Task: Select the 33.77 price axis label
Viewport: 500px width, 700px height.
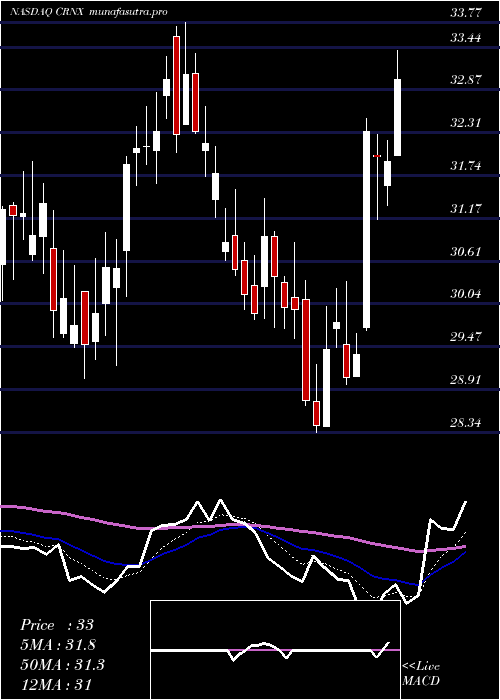Action: pyautogui.click(x=466, y=13)
